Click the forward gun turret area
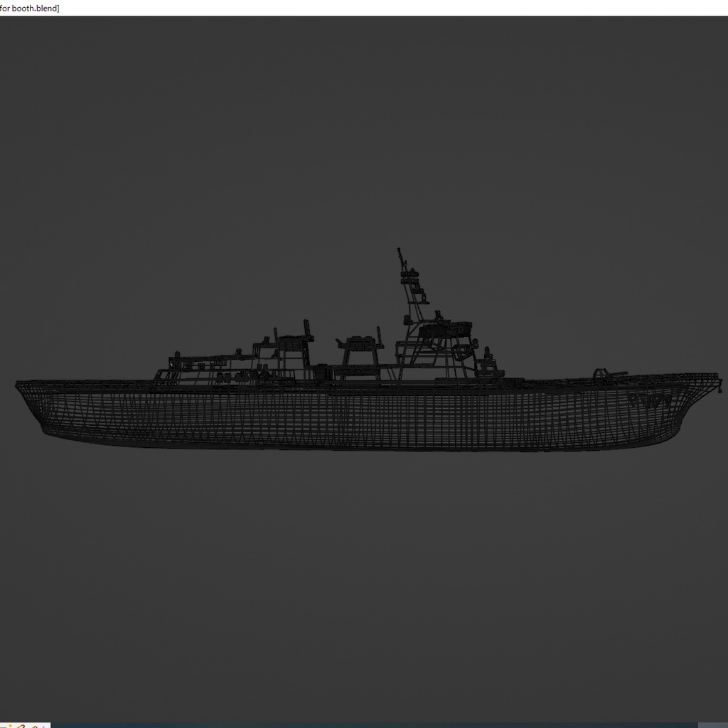The height and width of the screenshot is (728, 728). click(604, 373)
